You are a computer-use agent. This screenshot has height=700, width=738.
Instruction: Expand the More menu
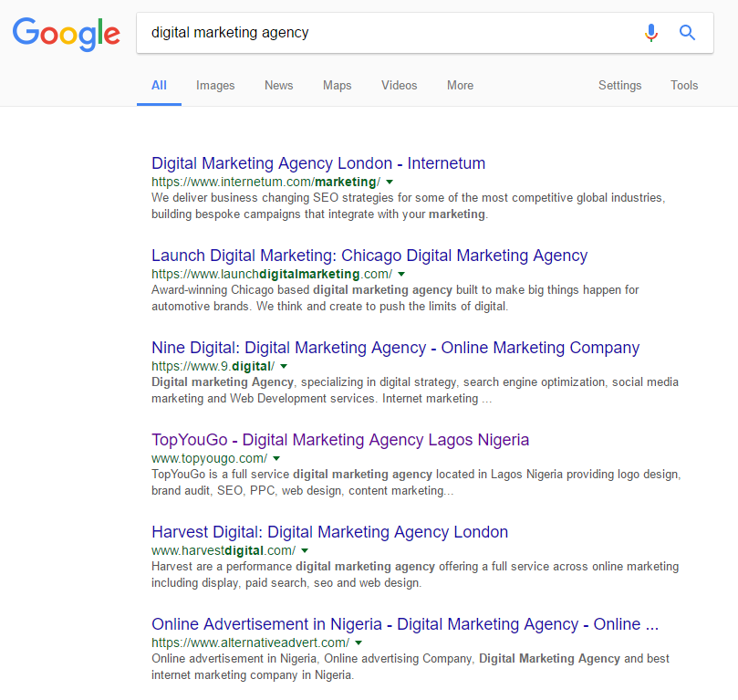tap(460, 85)
